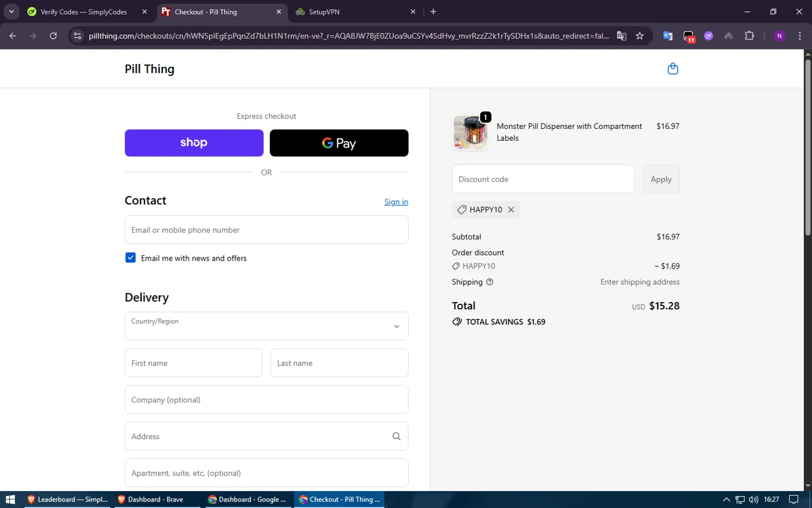The image size is (812, 508).
Task: Open the shopping bag cart icon
Action: coord(673,69)
